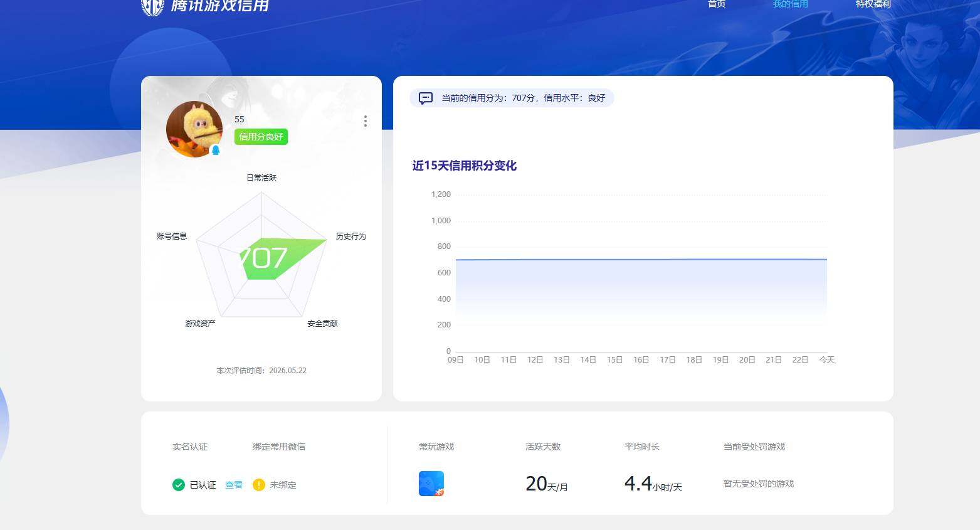Open the 首页 navigation tab

717,4
